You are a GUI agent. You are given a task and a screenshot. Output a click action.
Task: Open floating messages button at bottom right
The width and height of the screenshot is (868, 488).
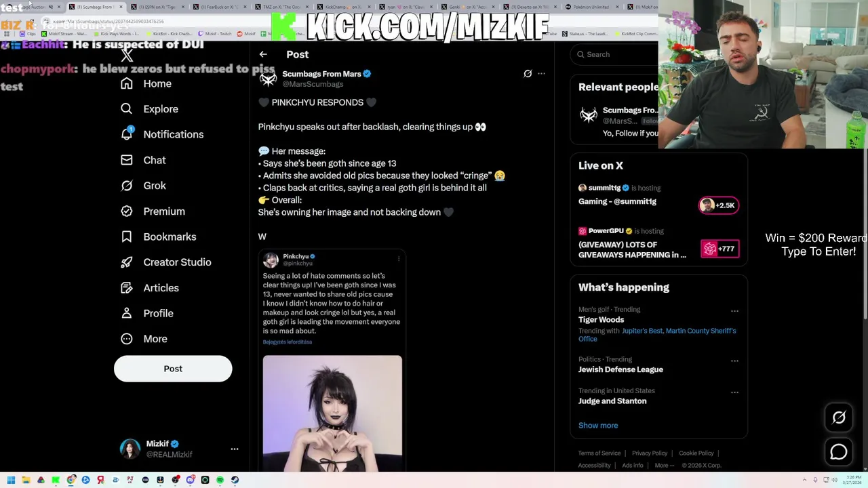pyautogui.click(x=839, y=452)
